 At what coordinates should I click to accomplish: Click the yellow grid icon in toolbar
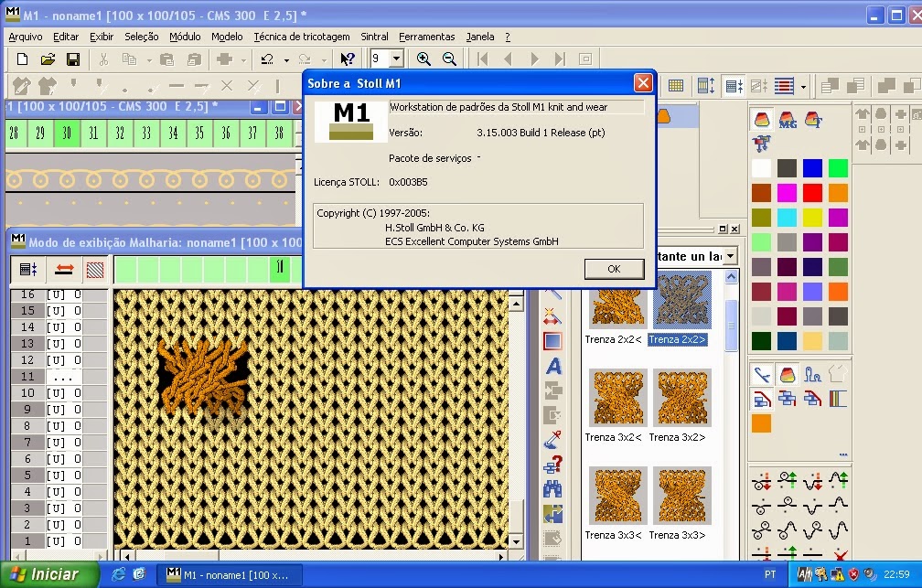[x=676, y=86]
